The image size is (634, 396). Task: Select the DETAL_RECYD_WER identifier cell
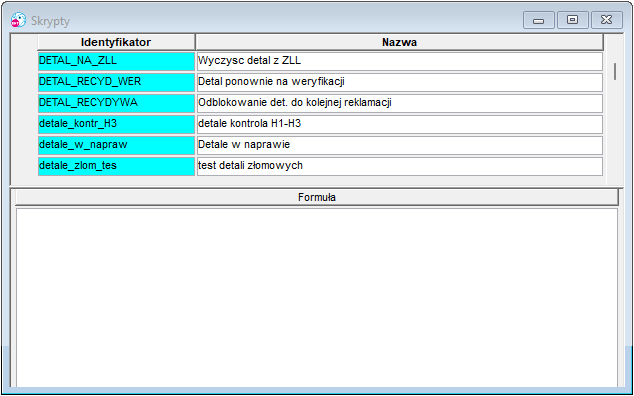[116, 83]
